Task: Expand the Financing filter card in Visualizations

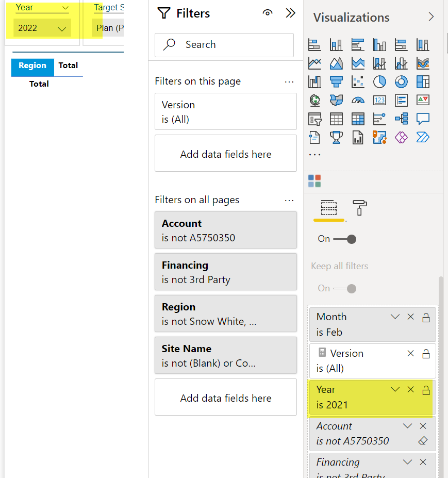Action: coord(407,462)
